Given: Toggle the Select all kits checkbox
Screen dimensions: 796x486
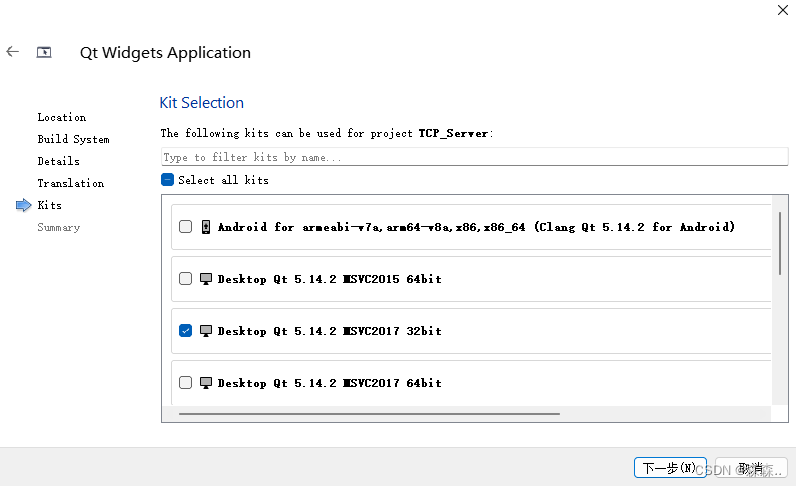Looking at the screenshot, I should [x=167, y=180].
